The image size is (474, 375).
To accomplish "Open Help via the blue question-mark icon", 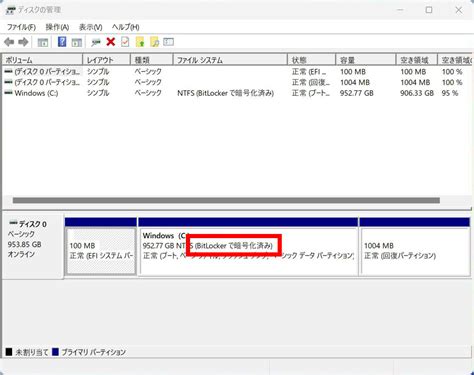I will coord(62,42).
